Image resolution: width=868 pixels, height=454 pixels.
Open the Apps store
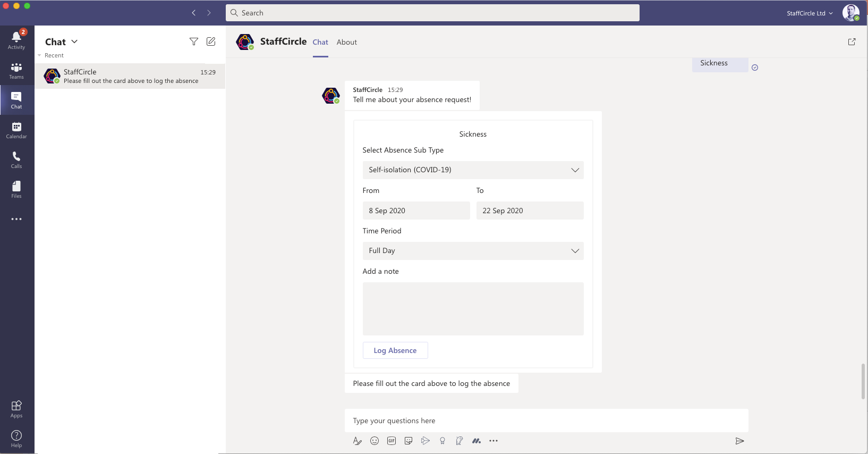pos(16,409)
